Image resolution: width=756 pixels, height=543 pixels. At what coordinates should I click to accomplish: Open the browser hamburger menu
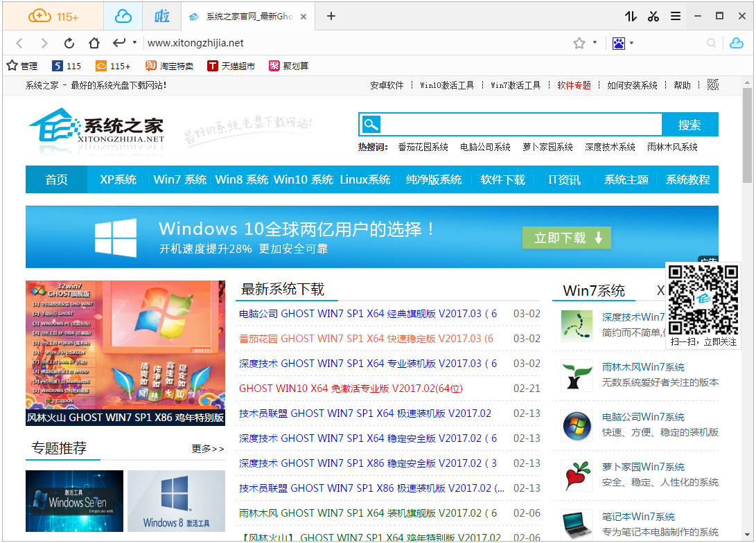676,17
